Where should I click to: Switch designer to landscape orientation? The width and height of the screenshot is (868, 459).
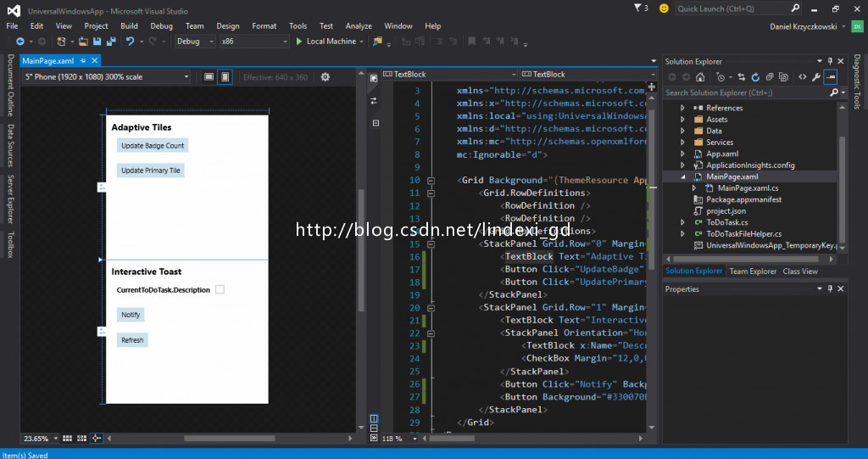tap(209, 77)
